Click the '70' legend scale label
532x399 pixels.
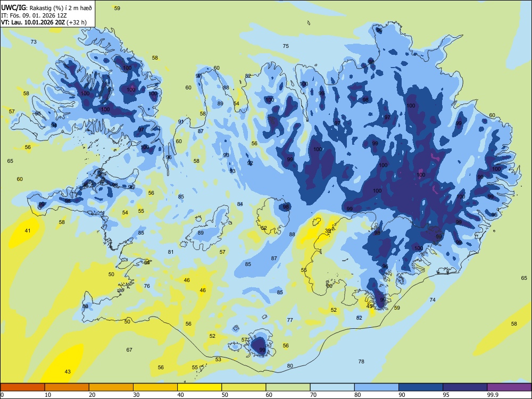[313, 395]
